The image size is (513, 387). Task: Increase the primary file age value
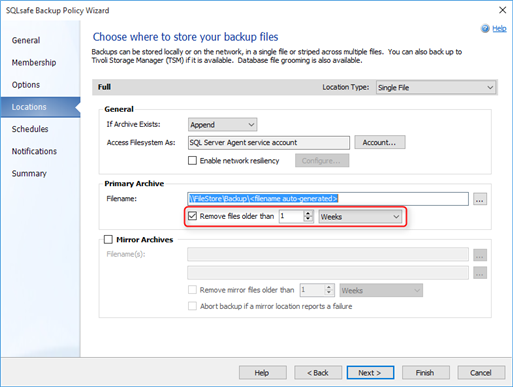(x=308, y=214)
